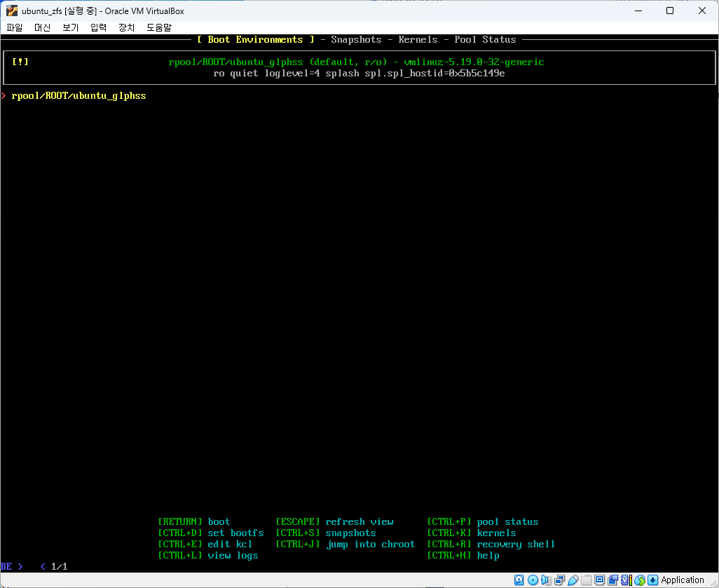Open the 보기 menu
The height and width of the screenshot is (588, 719).
(x=70, y=27)
